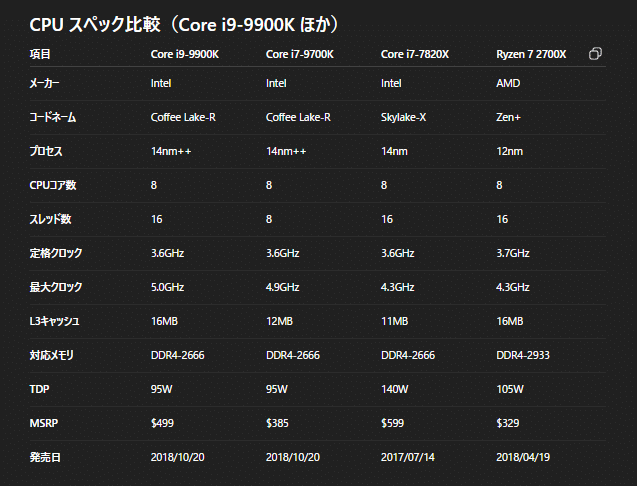Select the '3.7GHz' base clock cell
Image resolution: width=637 pixels, height=486 pixels.
click(513, 253)
